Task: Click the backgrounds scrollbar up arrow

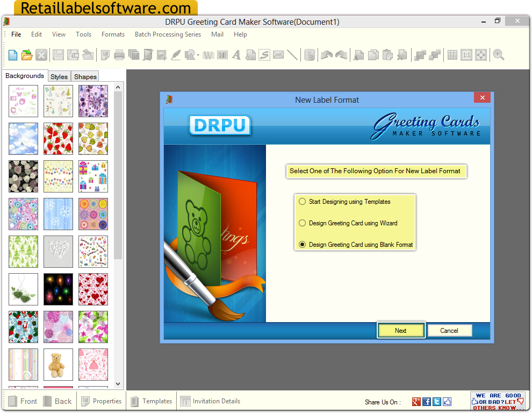Action: coord(118,87)
